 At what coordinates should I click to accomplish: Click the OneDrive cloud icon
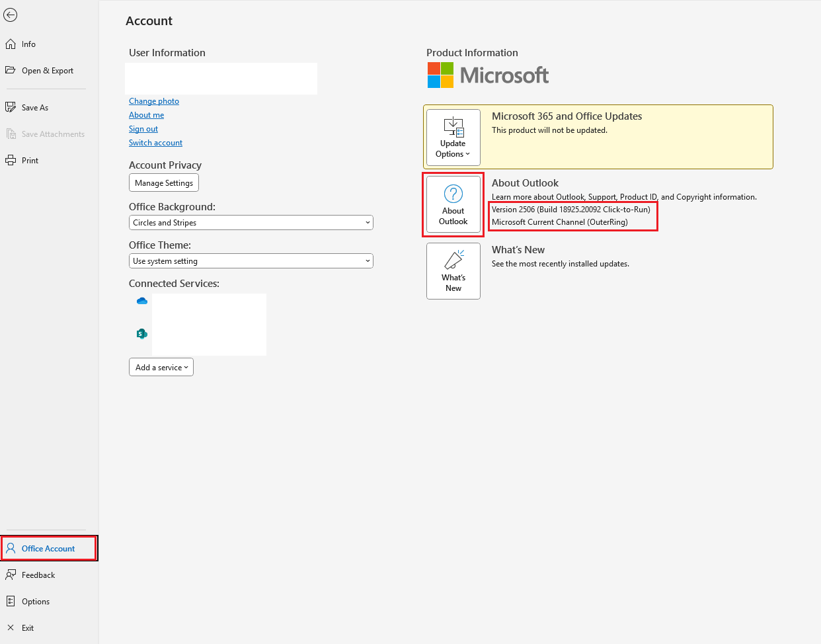tap(142, 301)
